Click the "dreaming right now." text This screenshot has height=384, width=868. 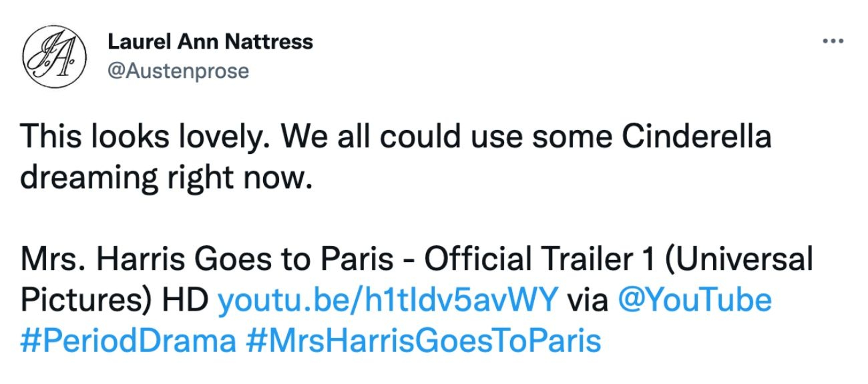(166, 178)
